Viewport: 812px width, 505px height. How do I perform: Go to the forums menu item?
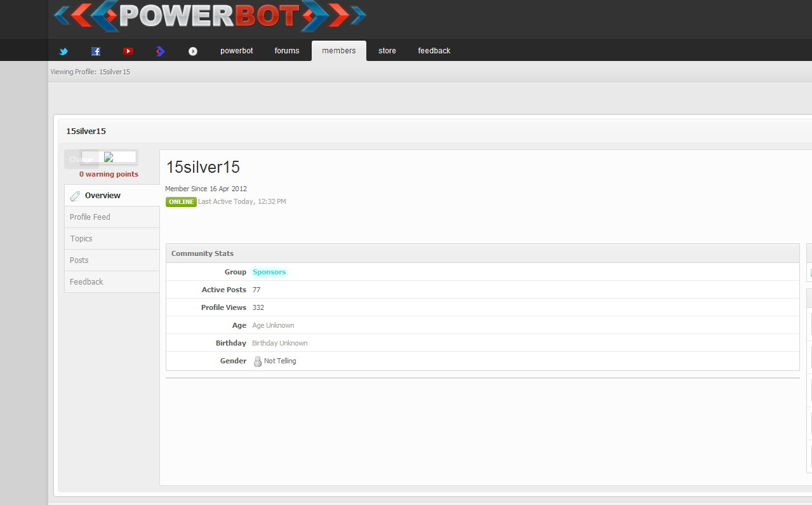287,51
